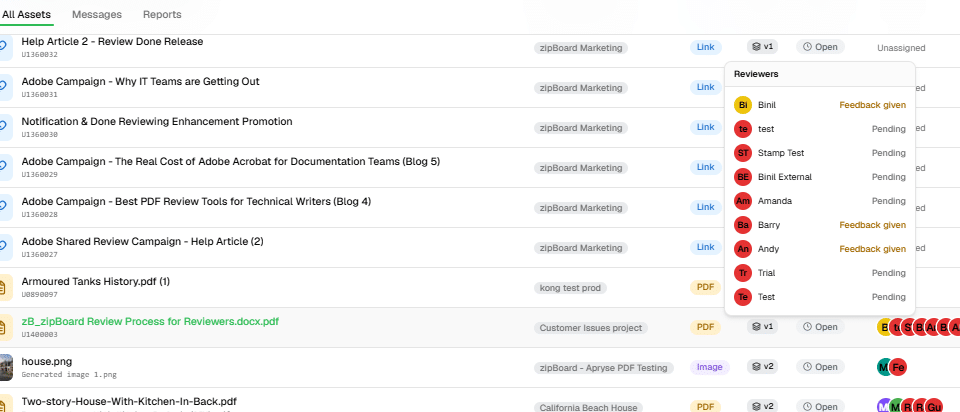Click Binil's avatar in Reviewers popup
960x412 pixels.
point(743,105)
